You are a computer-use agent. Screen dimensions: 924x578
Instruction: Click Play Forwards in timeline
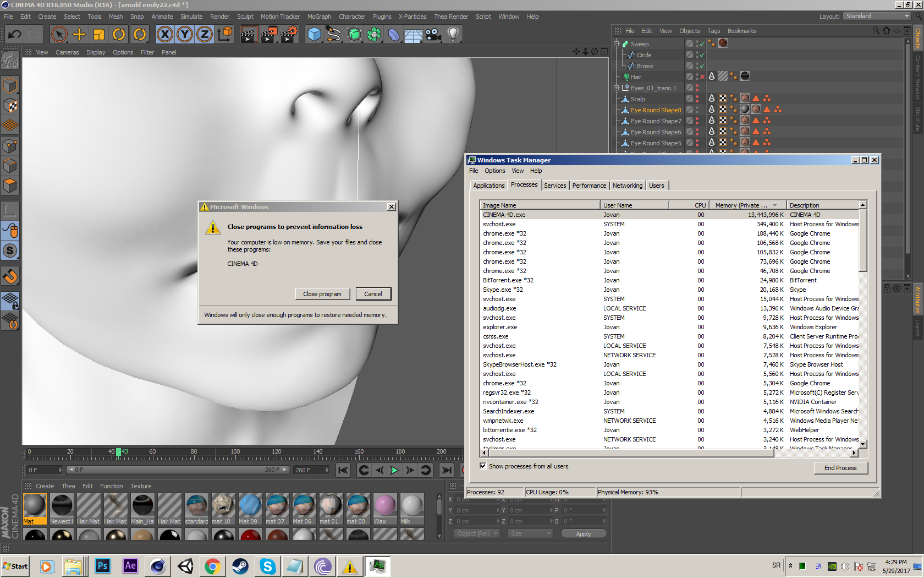394,470
